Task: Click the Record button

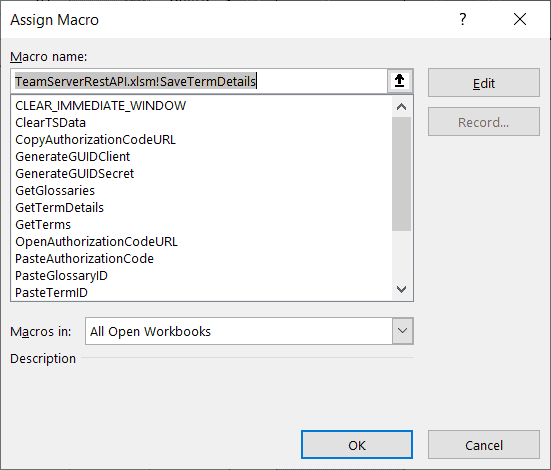Action: click(x=484, y=122)
